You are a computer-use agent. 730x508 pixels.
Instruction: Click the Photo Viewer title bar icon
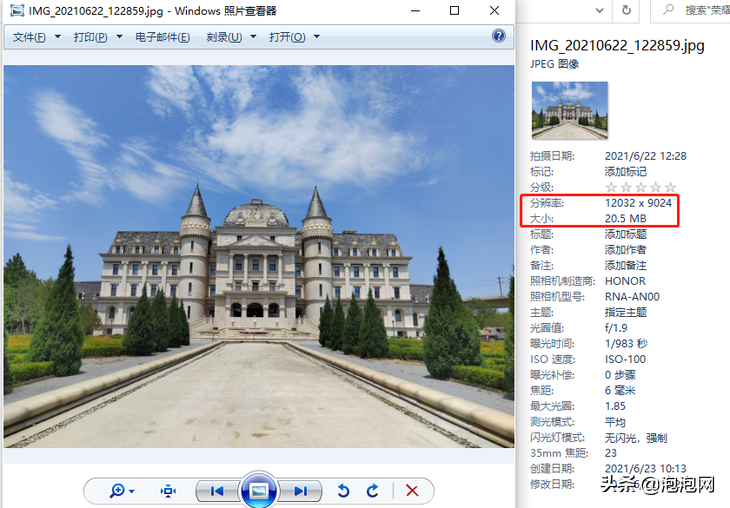coord(17,11)
